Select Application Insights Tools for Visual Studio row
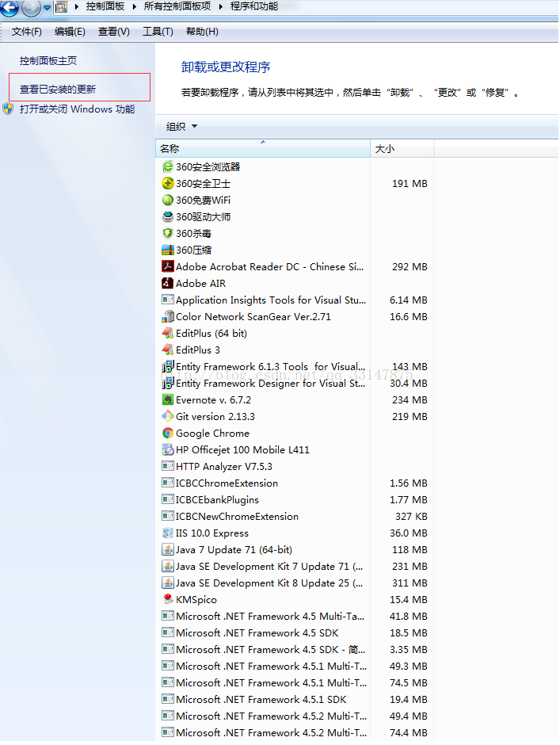Screen dimensions: 560x745 tap(295, 300)
